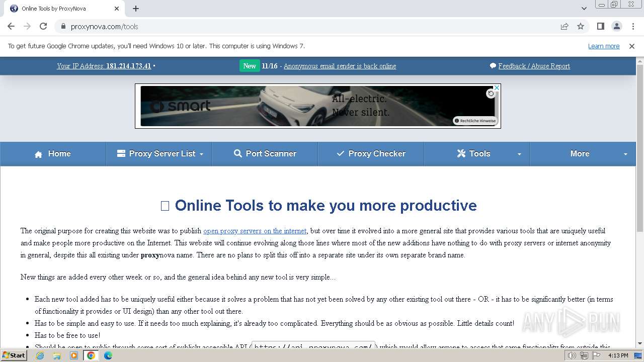Share this page icon in address bar

click(565, 26)
